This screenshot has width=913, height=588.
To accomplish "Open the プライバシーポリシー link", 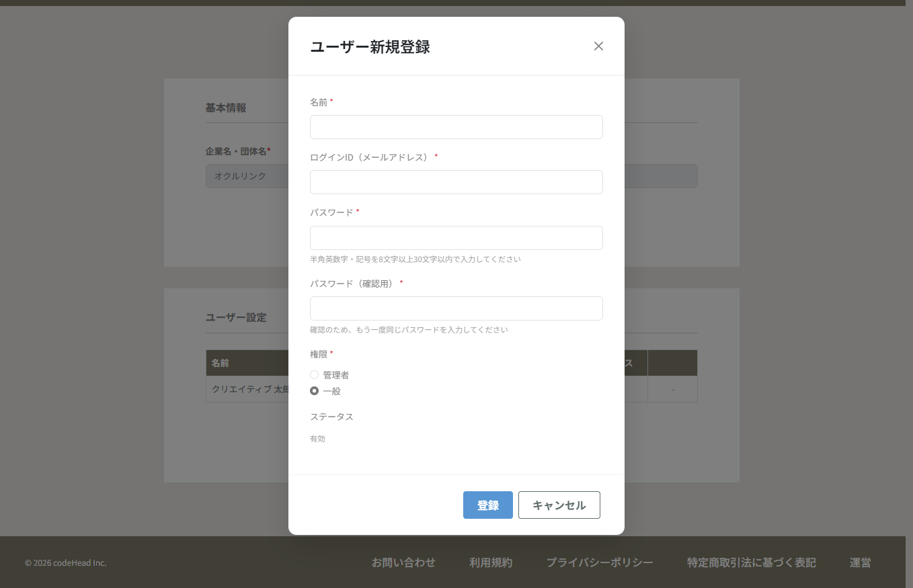I will coord(599,562).
